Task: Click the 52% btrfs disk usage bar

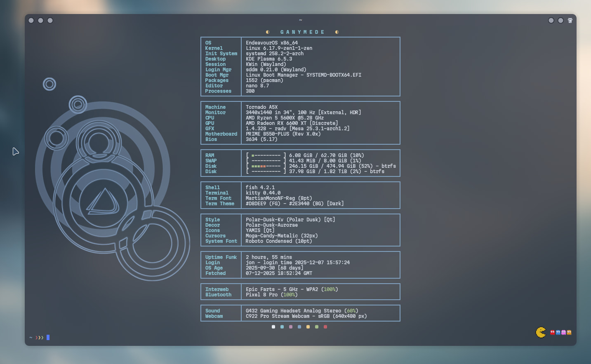Action: point(266,166)
